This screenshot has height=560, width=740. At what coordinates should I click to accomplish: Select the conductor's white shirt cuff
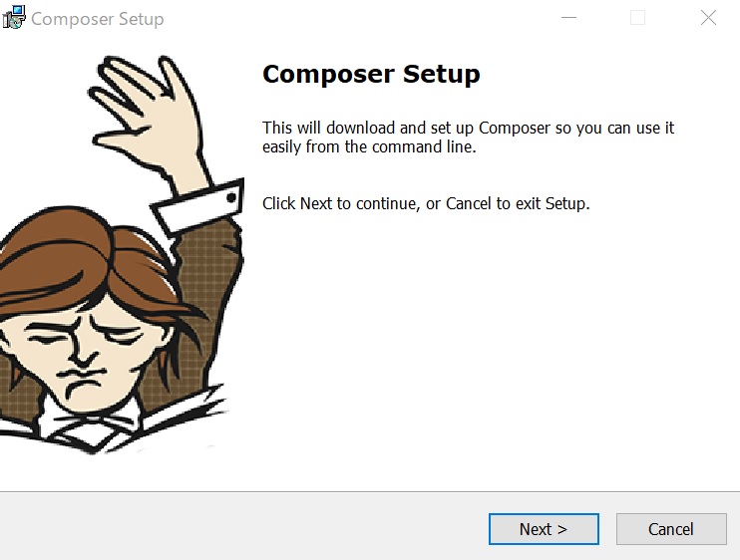pos(197,207)
